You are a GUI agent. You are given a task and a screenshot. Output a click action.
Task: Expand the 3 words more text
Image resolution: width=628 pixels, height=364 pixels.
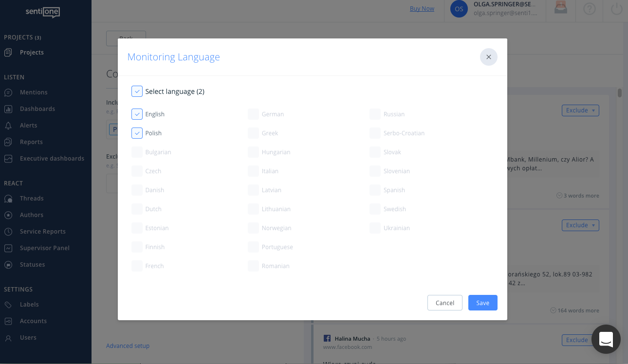pyautogui.click(x=577, y=196)
